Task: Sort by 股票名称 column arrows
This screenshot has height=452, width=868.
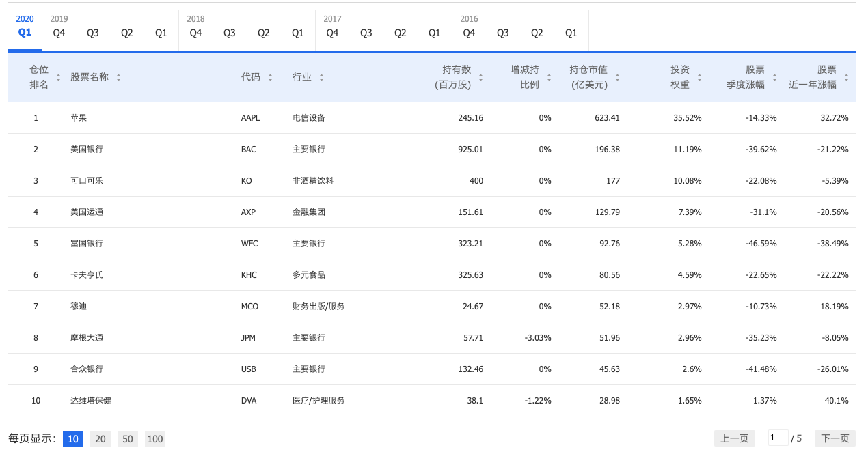Action: click(x=118, y=78)
